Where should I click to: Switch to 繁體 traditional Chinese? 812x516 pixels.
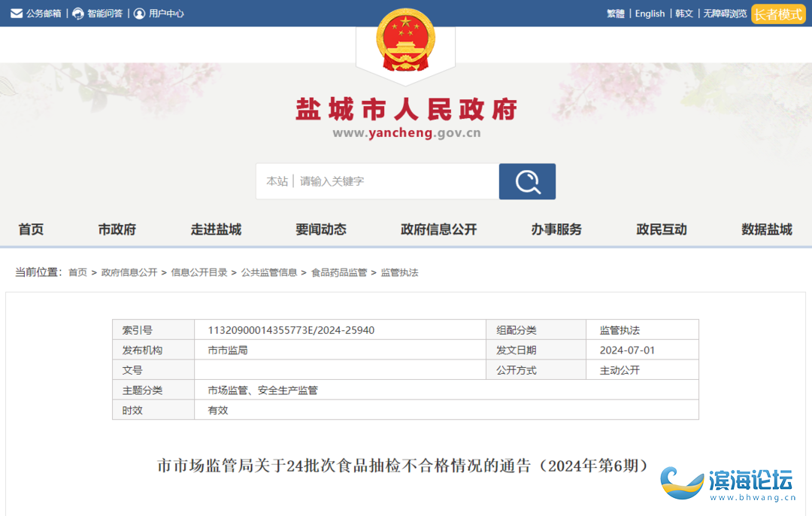tap(616, 14)
